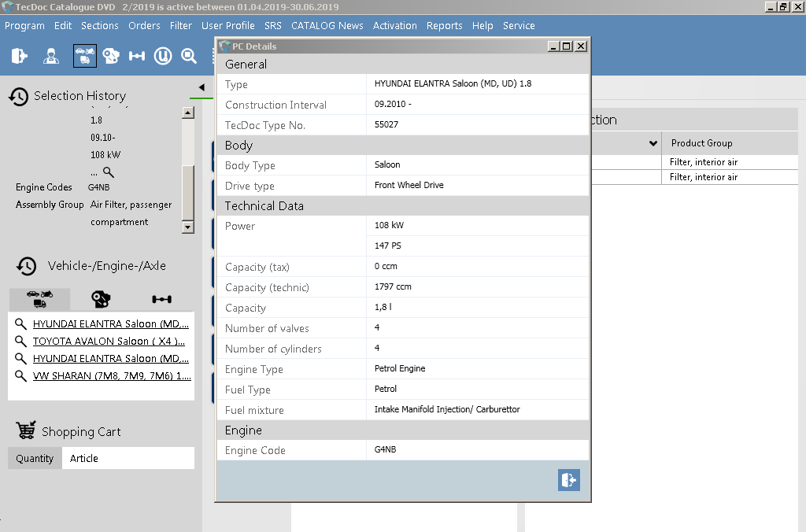The width and height of the screenshot is (806, 532).
Task: Open the user profile toolbar icon
Action: pos(51,56)
